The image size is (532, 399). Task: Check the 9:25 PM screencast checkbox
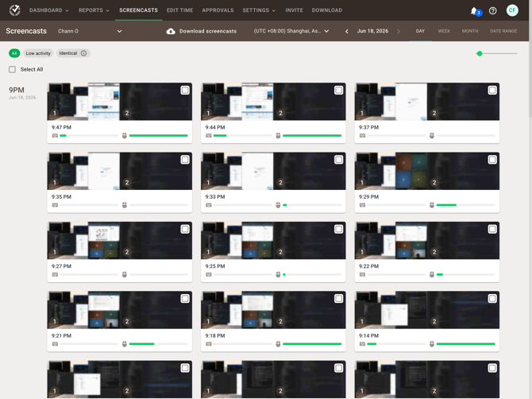(338, 229)
